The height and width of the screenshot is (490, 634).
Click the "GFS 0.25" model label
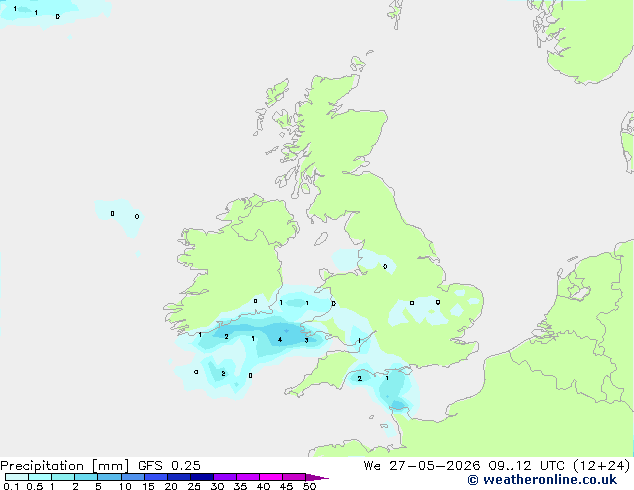pos(169,466)
